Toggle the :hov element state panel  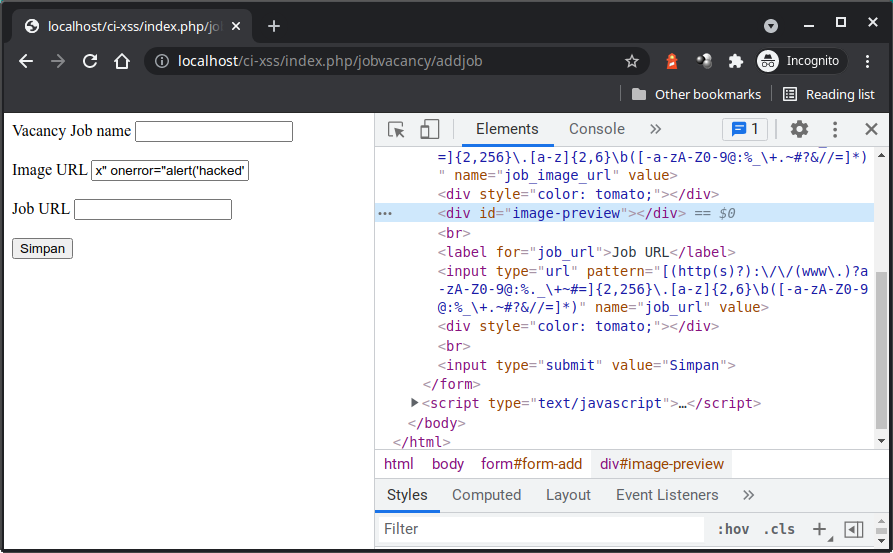pyautogui.click(x=733, y=529)
